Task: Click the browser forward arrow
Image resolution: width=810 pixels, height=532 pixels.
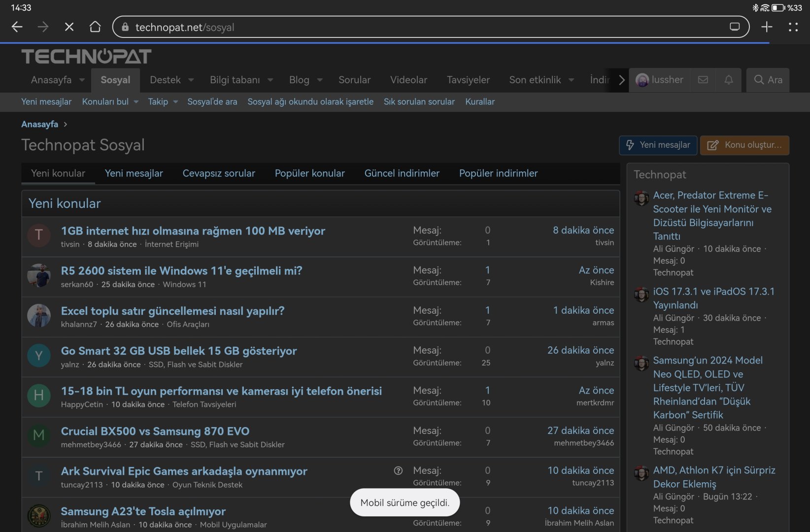Action: [x=43, y=27]
